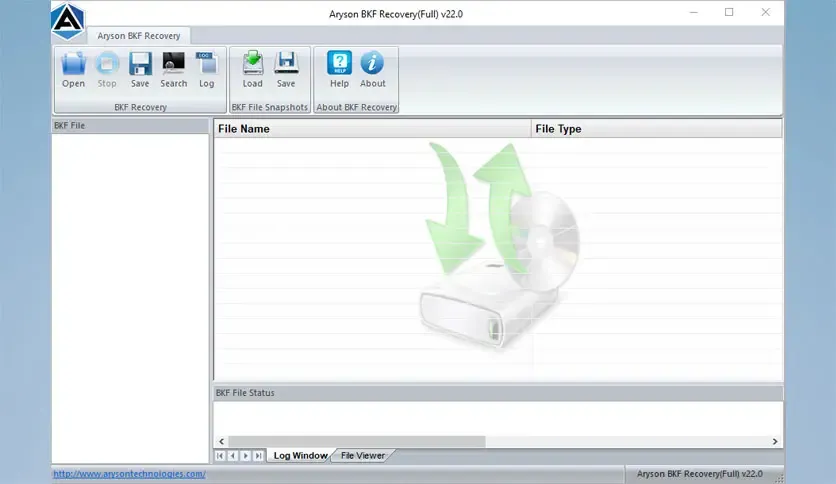Maximize the Aryson BKF Recovery window

(x=729, y=12)
